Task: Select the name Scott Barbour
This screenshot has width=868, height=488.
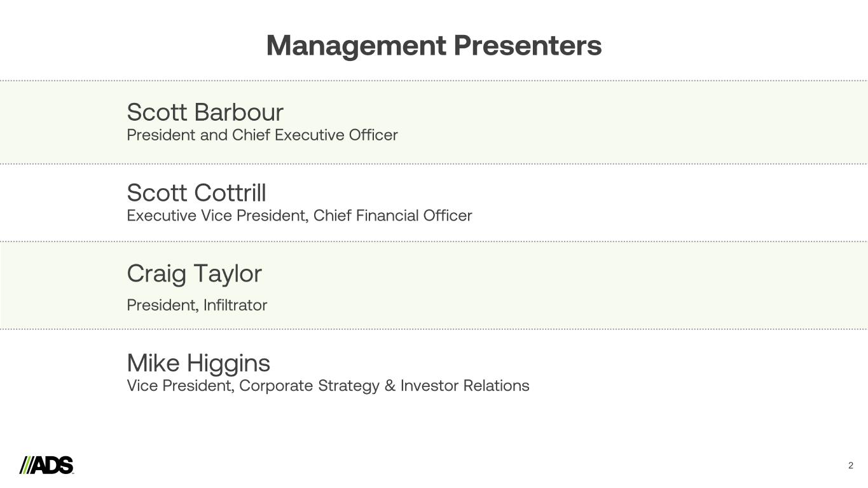Action: point(205,112)
